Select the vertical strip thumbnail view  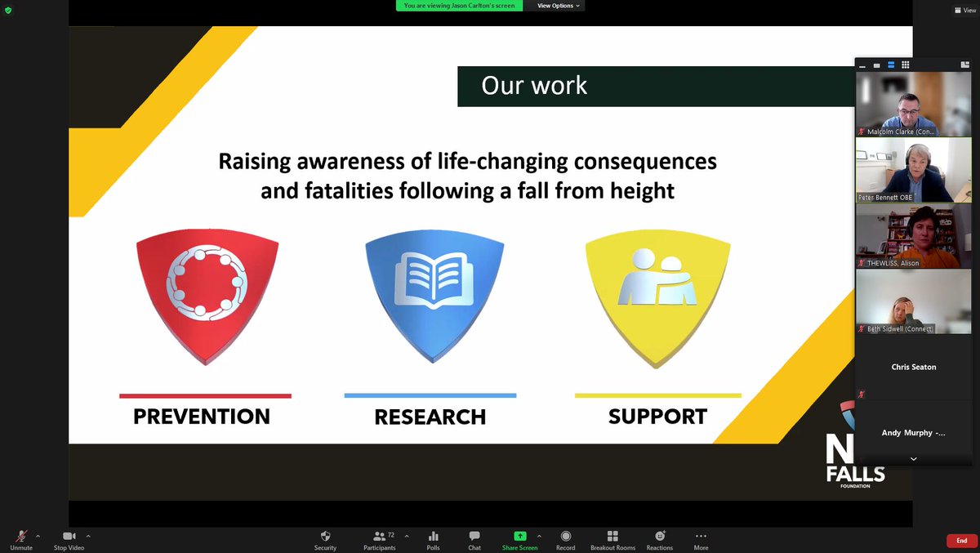click(890, 65)
